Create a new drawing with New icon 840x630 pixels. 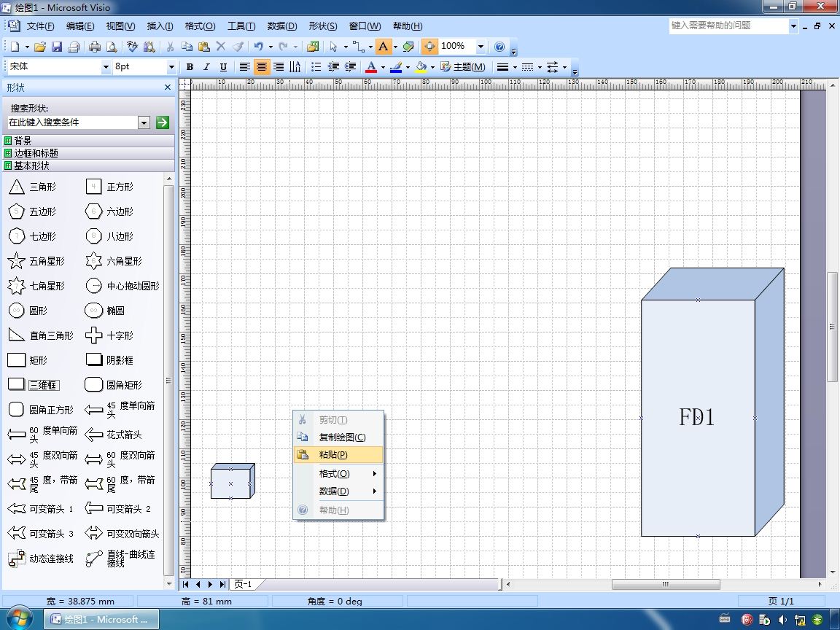pyautogui.click(x=15, y=47)
